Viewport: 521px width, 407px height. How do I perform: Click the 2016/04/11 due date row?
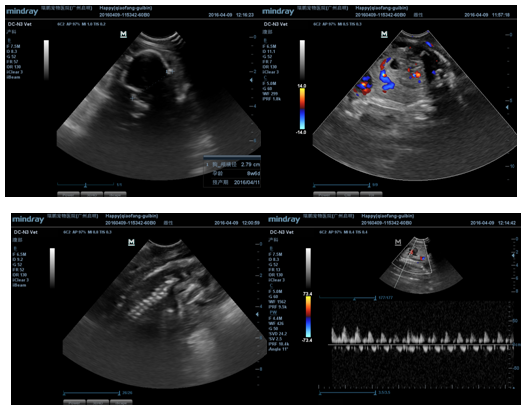(x=232, y=182)
